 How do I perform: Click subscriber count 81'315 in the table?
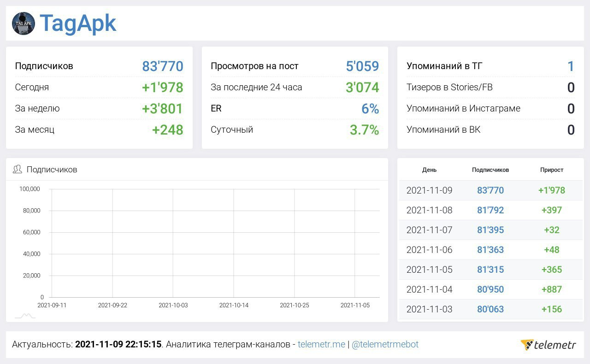(x=490, y=270)
